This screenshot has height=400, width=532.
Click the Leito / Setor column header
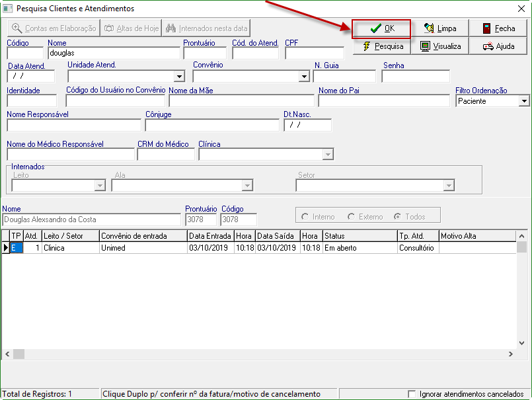pyautogui.click(x=71, y=235)
